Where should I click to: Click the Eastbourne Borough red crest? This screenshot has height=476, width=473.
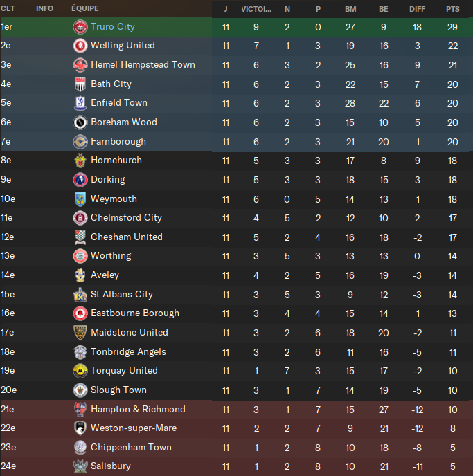tap(80, 313)
